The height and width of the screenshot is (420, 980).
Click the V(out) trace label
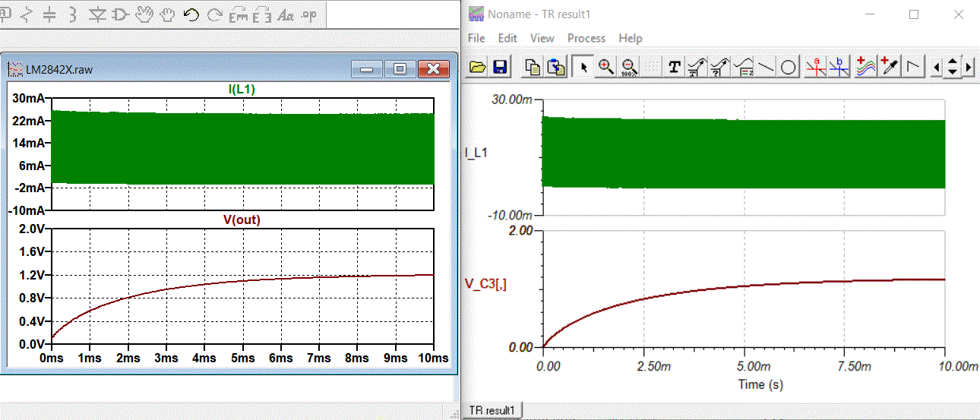[x=242, y=219]
